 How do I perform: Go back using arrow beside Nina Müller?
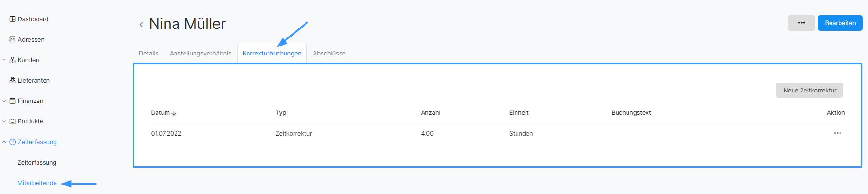tap(141, 24)
